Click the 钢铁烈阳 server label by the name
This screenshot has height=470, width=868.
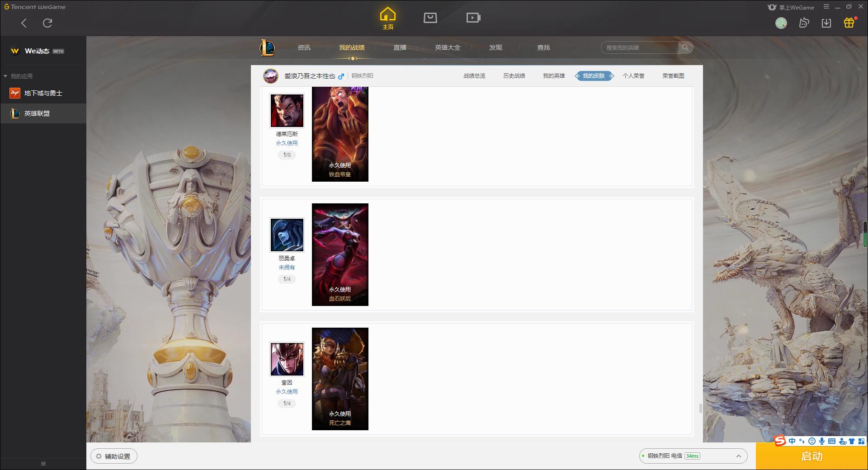pos(362,76)
